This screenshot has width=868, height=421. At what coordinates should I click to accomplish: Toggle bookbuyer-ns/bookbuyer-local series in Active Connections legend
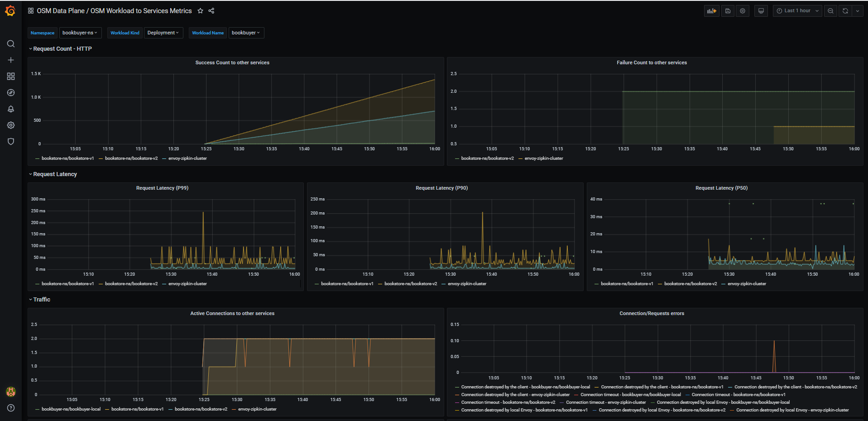(x=71, y=409)
